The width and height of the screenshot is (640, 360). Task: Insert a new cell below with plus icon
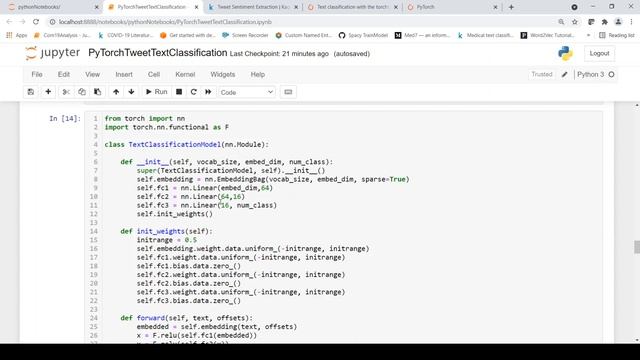48,92
